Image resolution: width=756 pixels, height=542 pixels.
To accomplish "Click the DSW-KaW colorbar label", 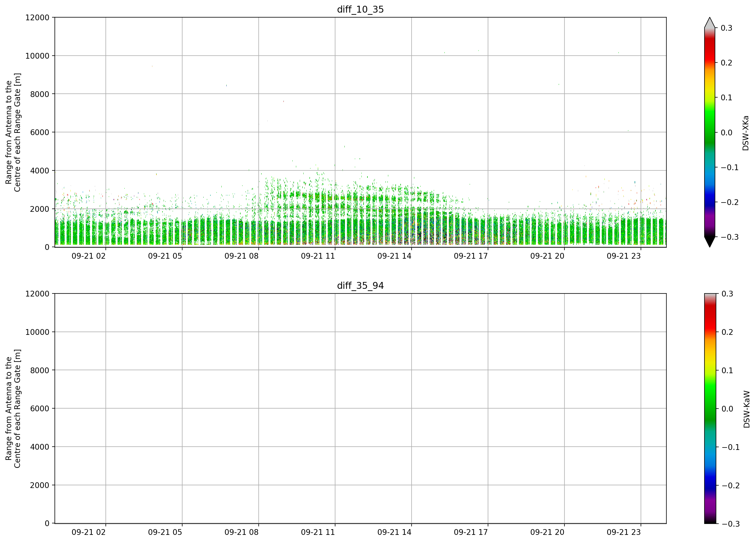I will tap(747, 409).
